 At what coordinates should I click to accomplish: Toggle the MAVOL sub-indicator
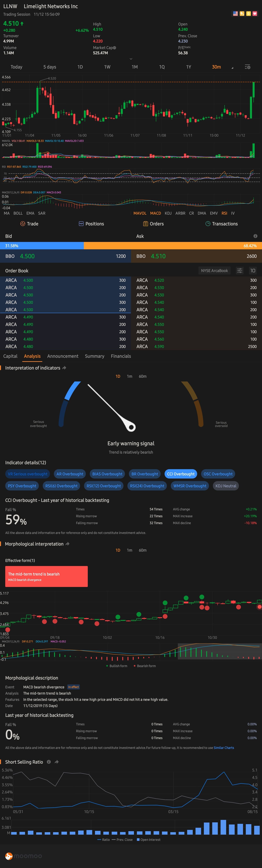point(140,213)
